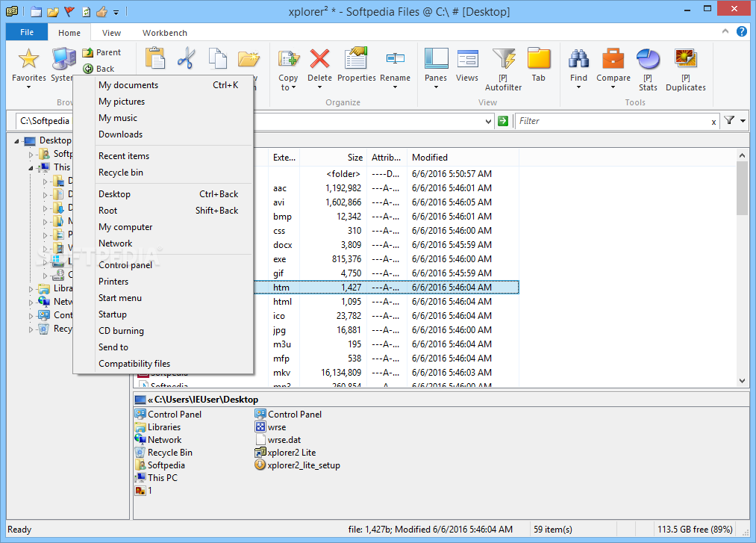Open the Favorites star menu
Screen dimensions: 756x543
tap(28, 68)
